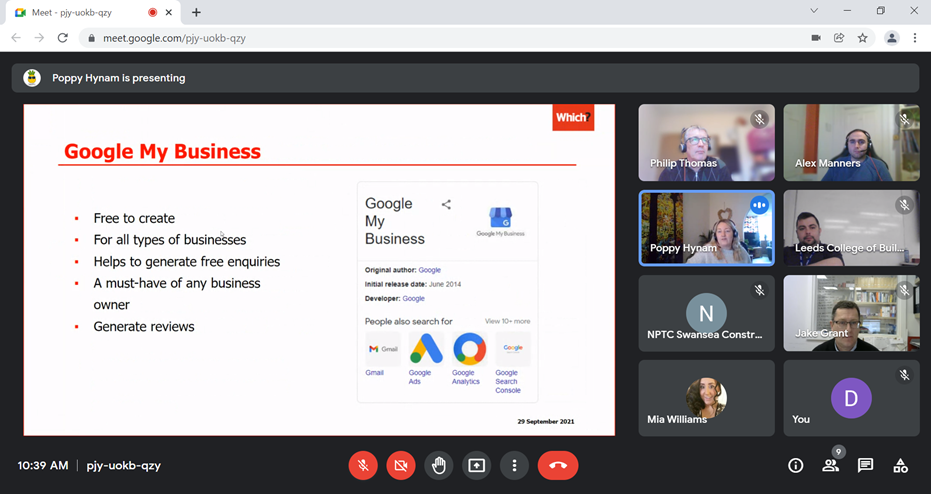
Task: Unmute the microphone button
Action: click(x=363, y=465)
